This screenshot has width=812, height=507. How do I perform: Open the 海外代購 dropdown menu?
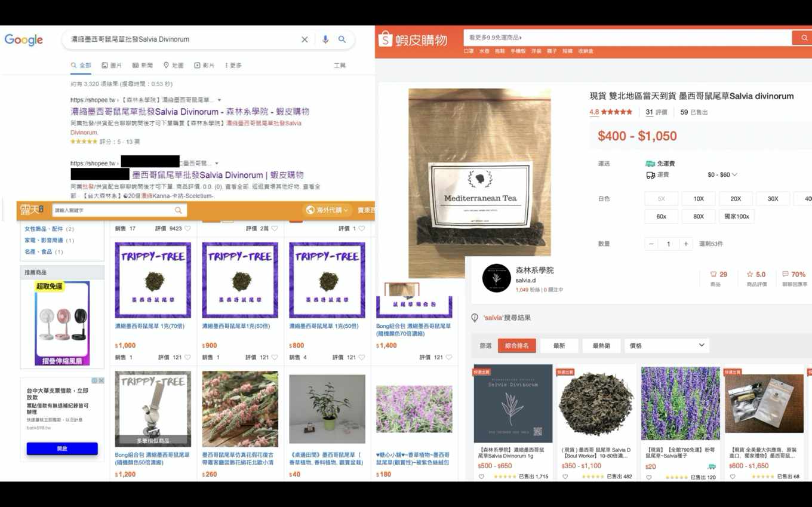pos(328,210)
